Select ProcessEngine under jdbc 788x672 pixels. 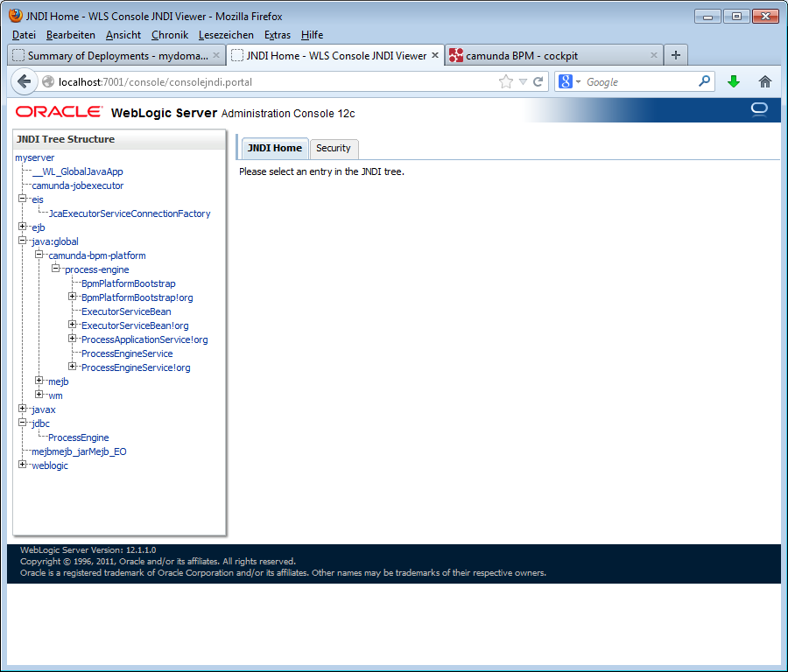point(78,437)
